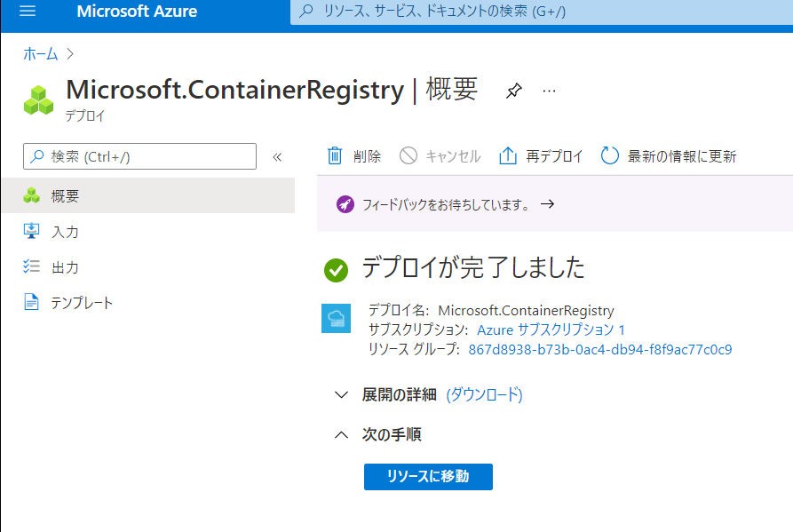This screenshot has width=793, height=532.
Task: Focus the global resource search box
Action: pyautogui.click(x=541, y=12)
